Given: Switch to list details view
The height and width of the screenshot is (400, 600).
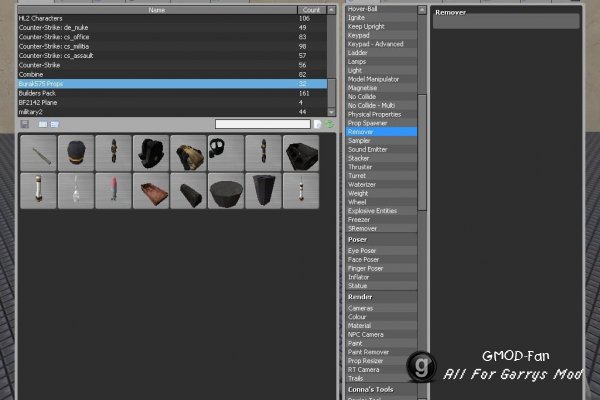Looking at the screenshot, I should pos(55,124).
